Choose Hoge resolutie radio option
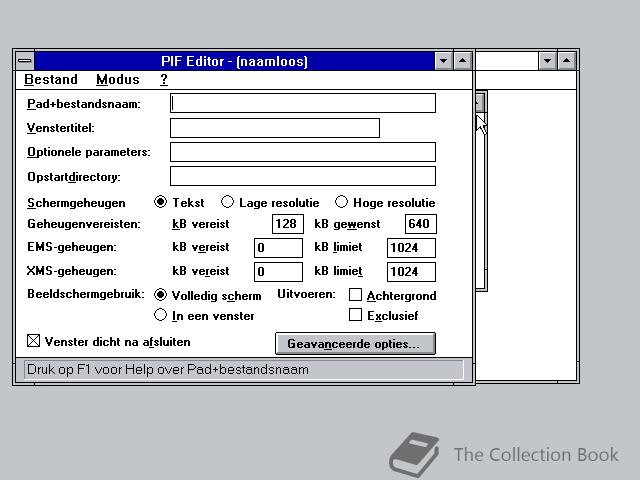The image size is (640, 480). click(385, 202)
